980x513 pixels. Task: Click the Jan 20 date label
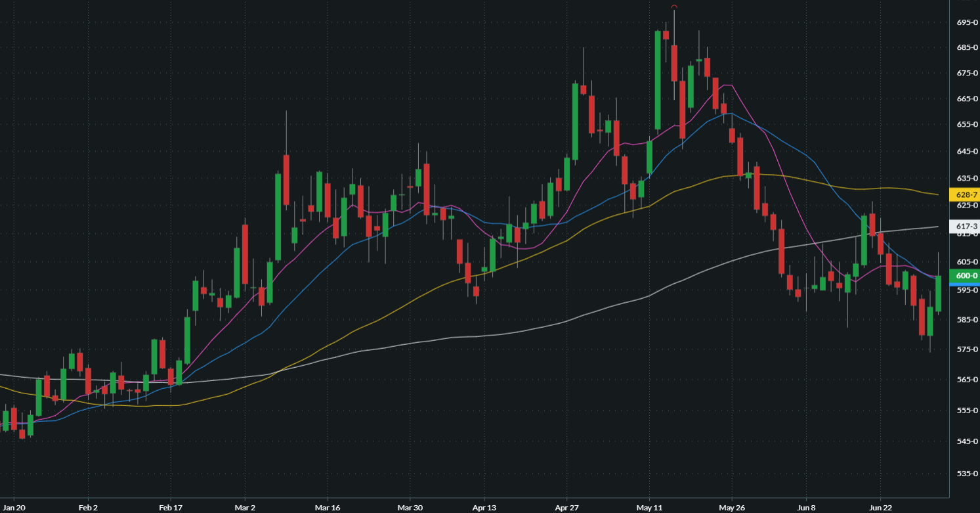coord(13,508)
